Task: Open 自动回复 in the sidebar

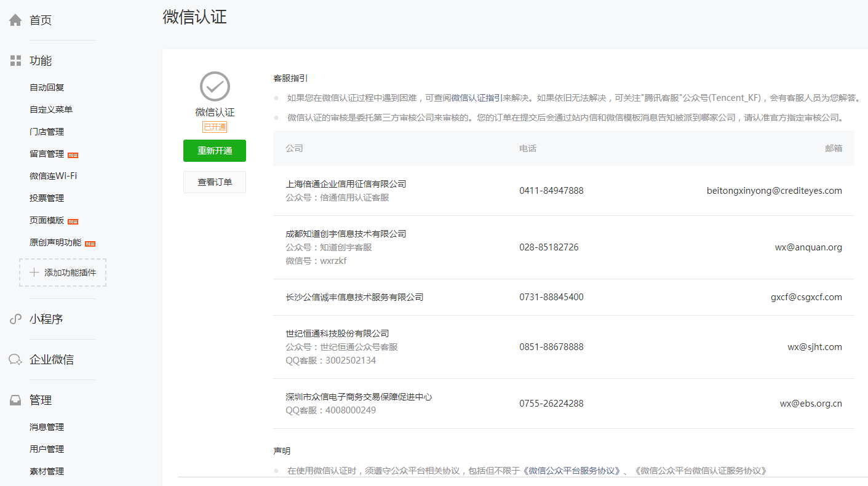Action: 47,87
